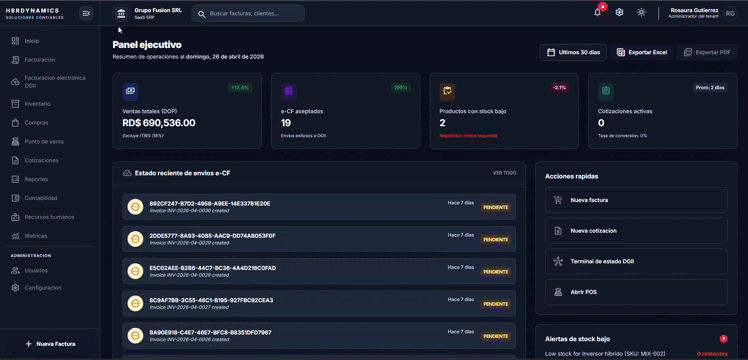This screenshot has width=748, height=360.
Task: Open the Ultimos 30 dias date range
Action: [573, 52]
